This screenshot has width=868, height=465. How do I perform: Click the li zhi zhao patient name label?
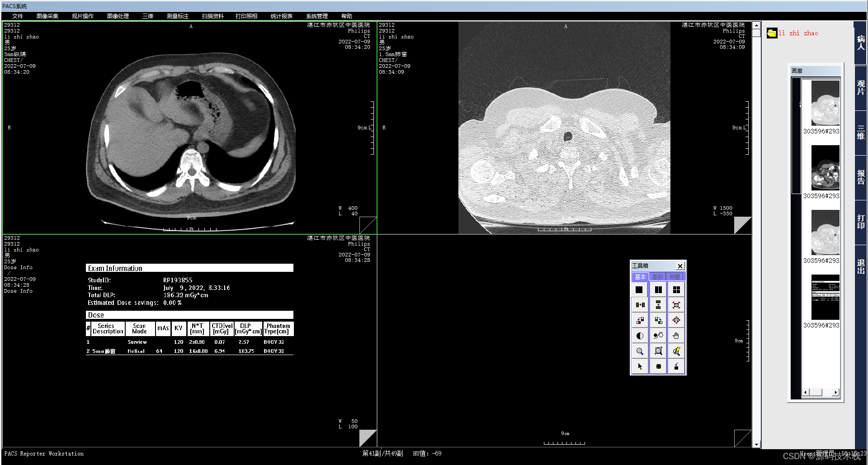798,33
